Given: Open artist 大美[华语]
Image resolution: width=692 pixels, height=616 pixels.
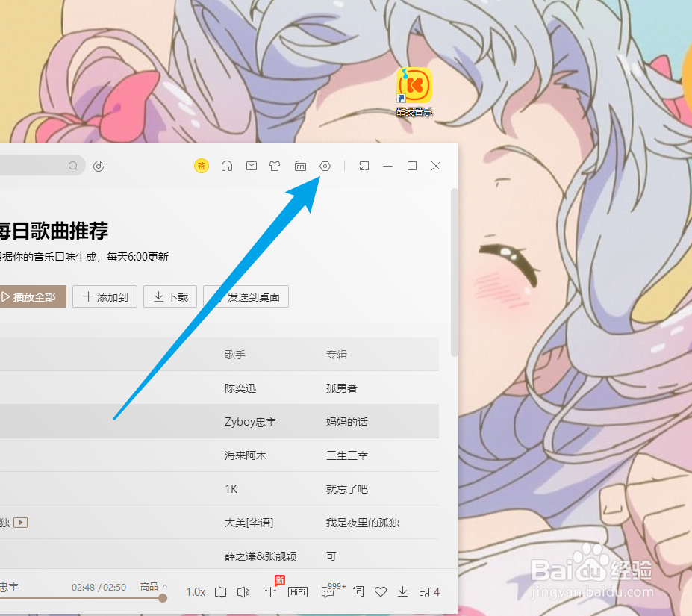Looking at the screenshot, I should click(249, 523).
